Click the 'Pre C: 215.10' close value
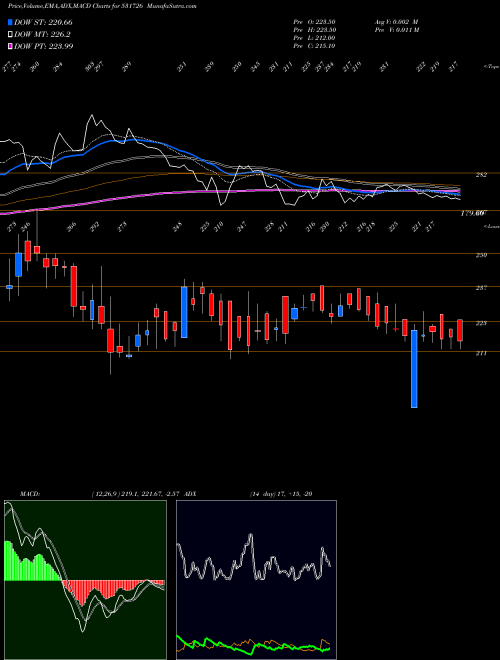Viewport: 500px width, 660px height. tap(314, 46)
